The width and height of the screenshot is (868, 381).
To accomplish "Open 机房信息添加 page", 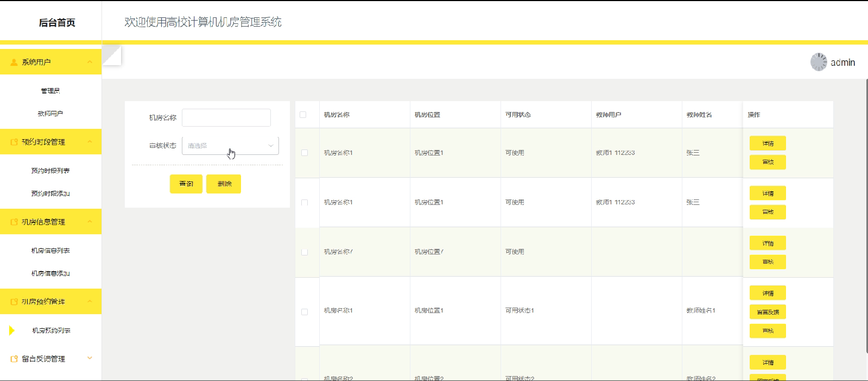I will tap(50, 273).
